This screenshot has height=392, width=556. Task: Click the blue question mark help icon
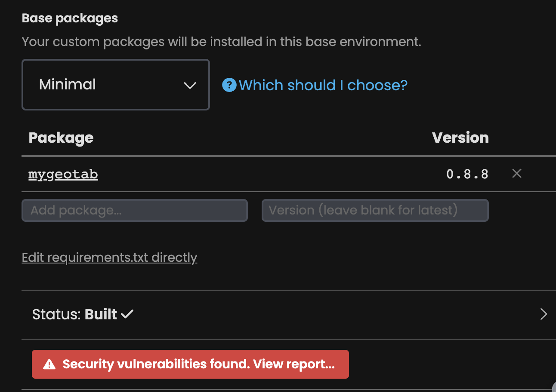click(x=229, y=85)
